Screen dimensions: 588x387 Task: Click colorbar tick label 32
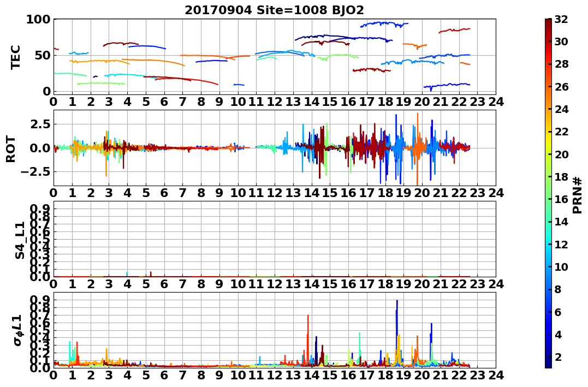(561, 19)
